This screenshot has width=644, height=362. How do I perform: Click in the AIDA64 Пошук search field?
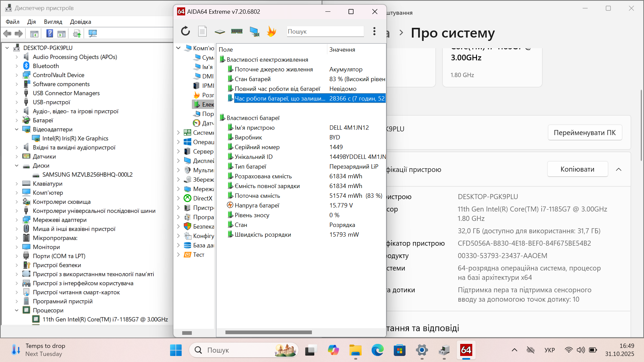tap(325, 32)
